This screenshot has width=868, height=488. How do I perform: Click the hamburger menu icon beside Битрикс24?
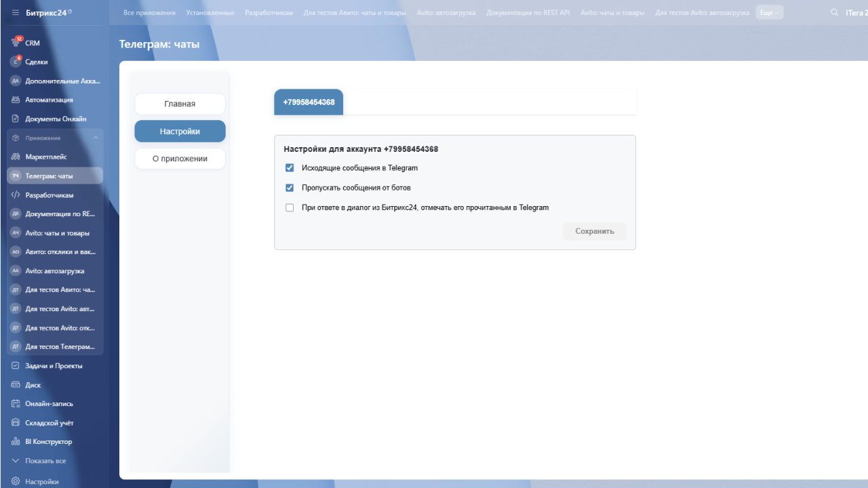pyautogui.click(x=16, y=13)
